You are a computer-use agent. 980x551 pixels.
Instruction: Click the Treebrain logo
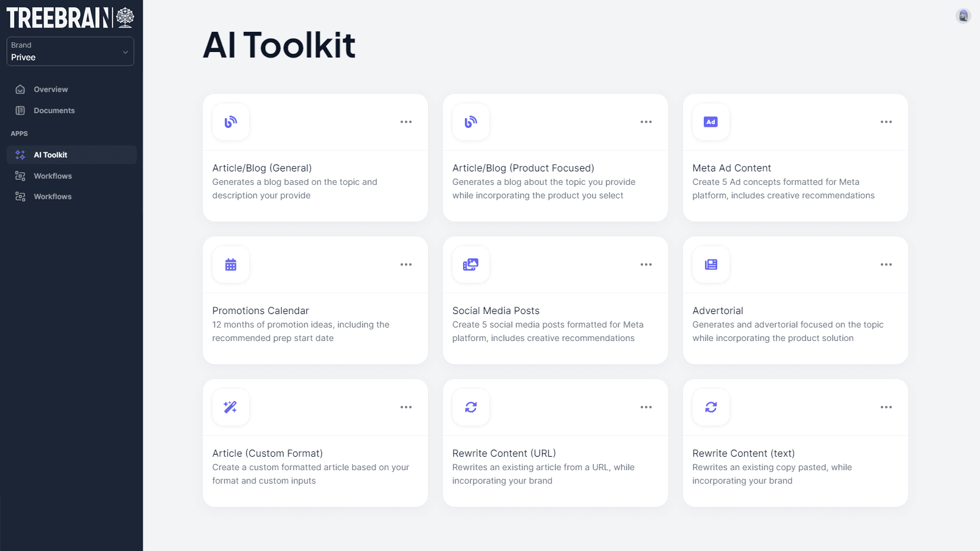pyautogui.click(x=67, y=17)
